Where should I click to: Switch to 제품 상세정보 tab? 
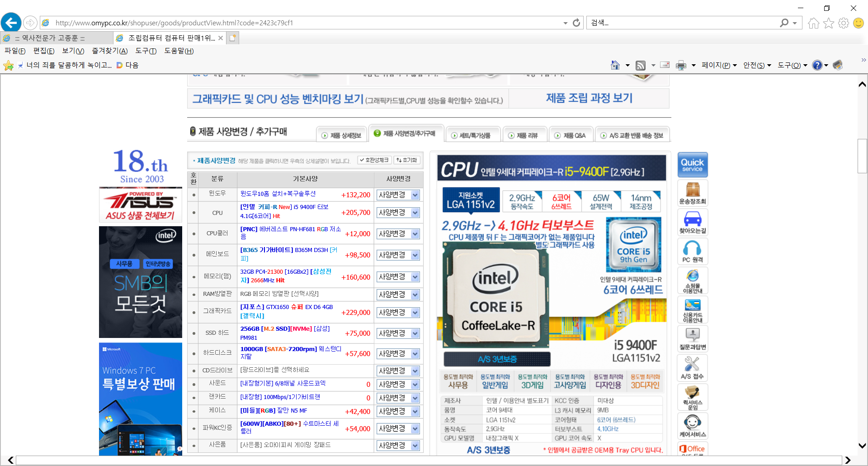(341, 135)
